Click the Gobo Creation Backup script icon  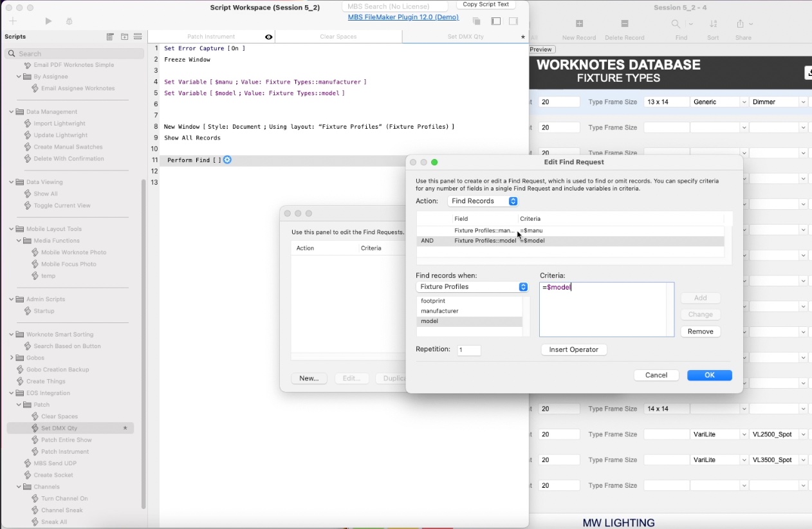point(20,370)
